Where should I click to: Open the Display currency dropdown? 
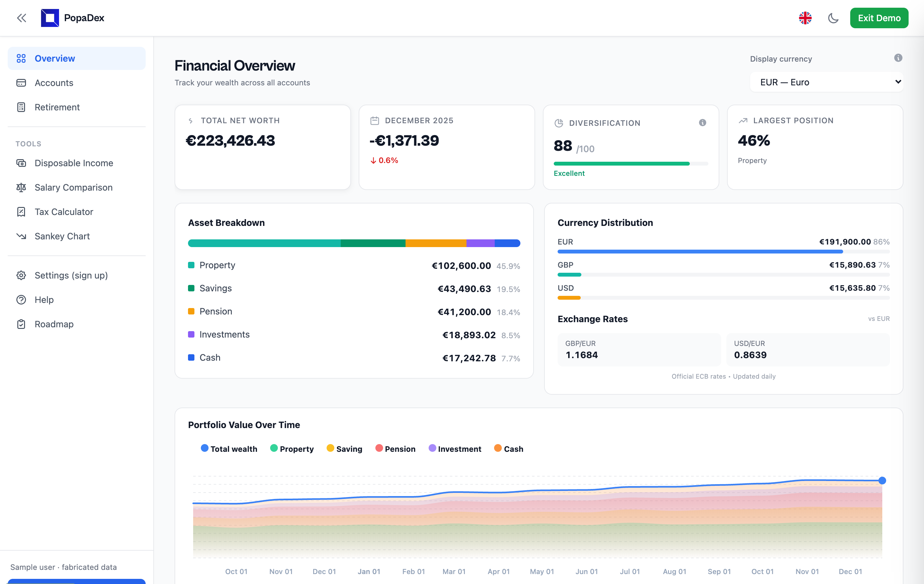[x=826, y=82]
